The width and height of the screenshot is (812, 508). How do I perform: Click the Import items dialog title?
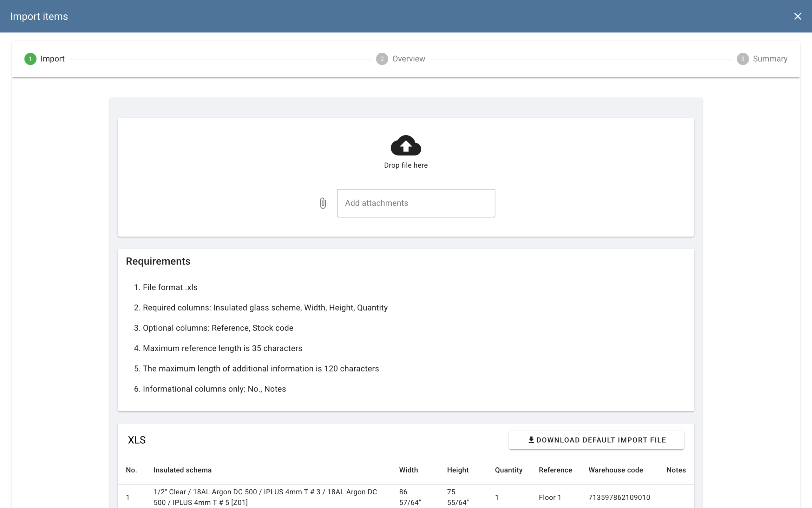[39, 16]
